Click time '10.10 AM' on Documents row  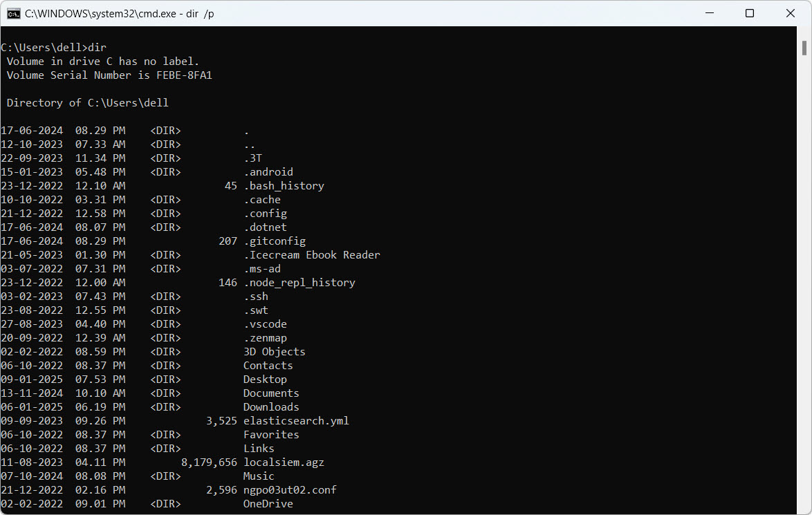pyautogui.click(x=100, y=393)
